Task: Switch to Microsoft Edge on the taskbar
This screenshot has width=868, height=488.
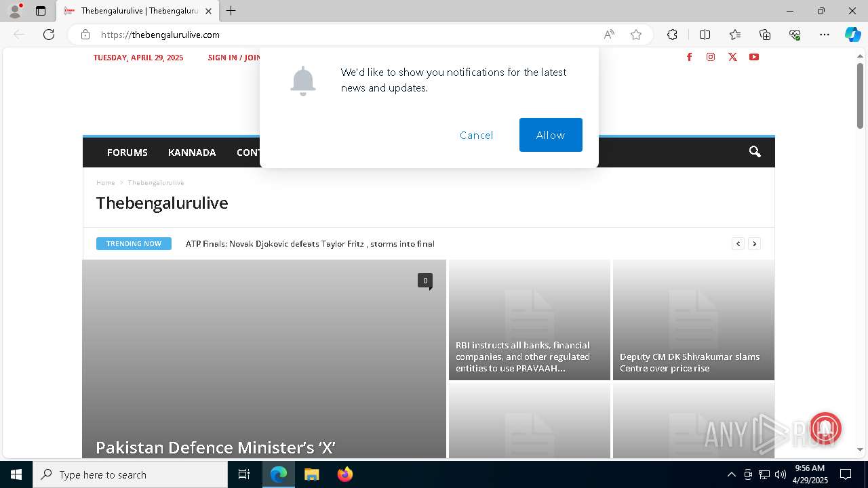Action: click(279, 474)
